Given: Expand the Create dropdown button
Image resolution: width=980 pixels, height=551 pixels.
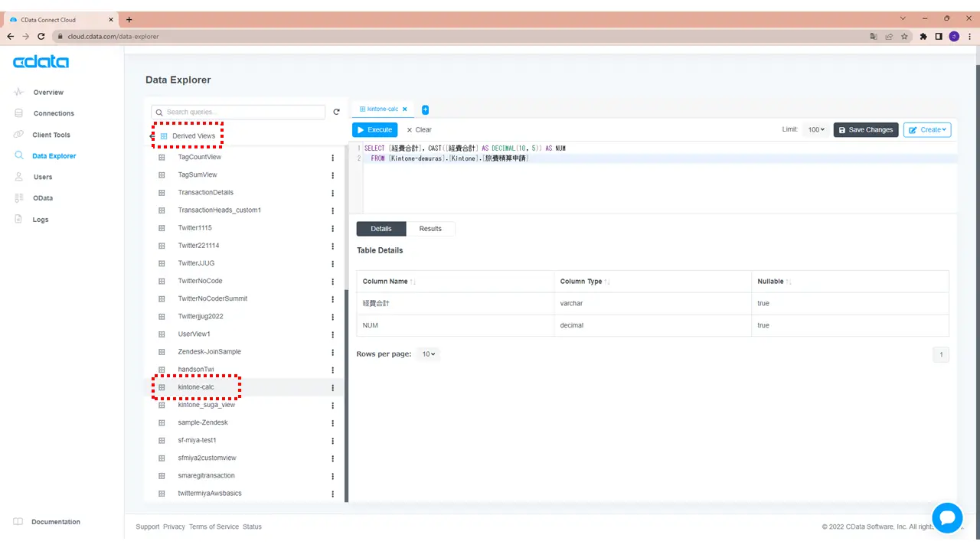Looking at the screenshot, I should (x=927, y=130).
